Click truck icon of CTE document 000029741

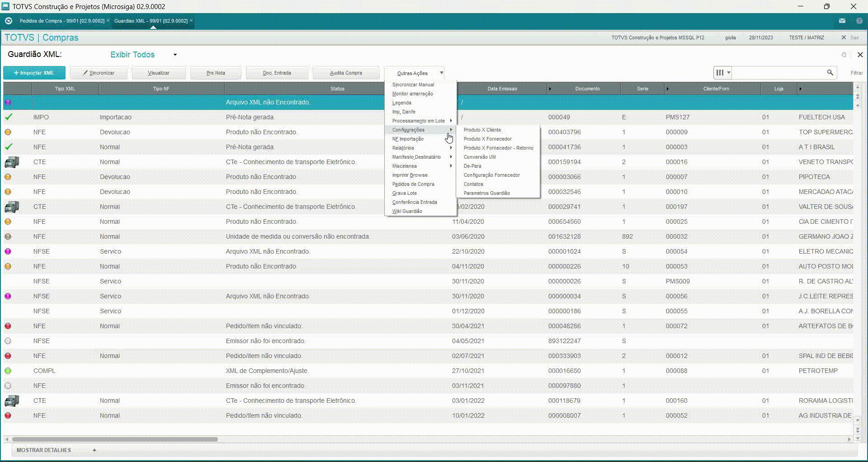click(12, 207)
